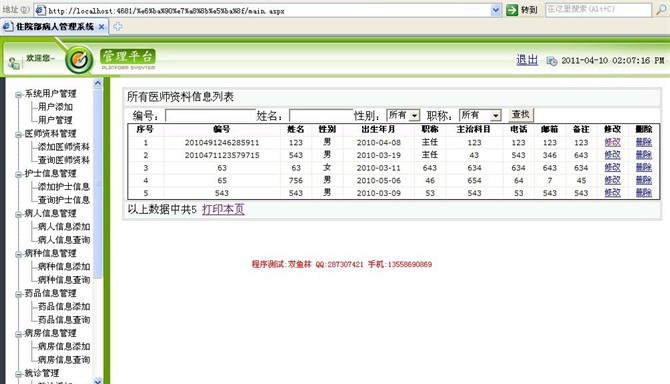Click the 姓名 input field
Screen dimensions: 670x384
321,115
